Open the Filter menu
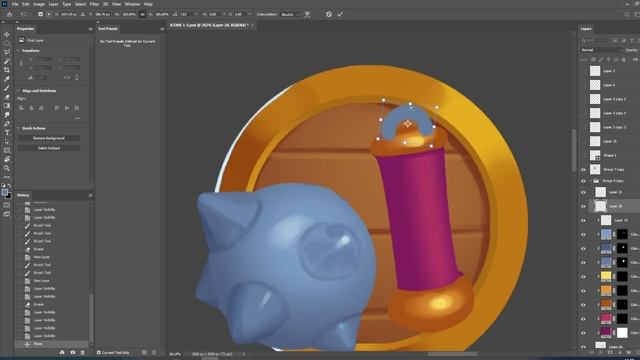 (x=94, y=4)
